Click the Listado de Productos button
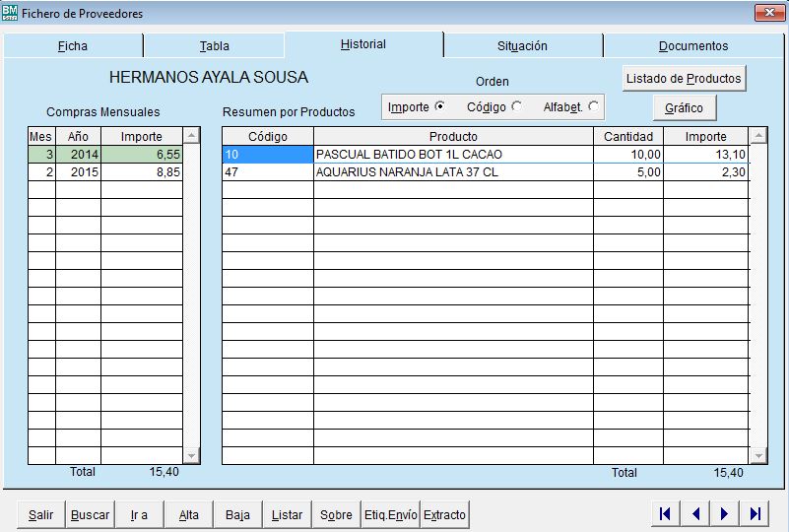The height and width of the screenshot is (532, 789). (685, 78)
